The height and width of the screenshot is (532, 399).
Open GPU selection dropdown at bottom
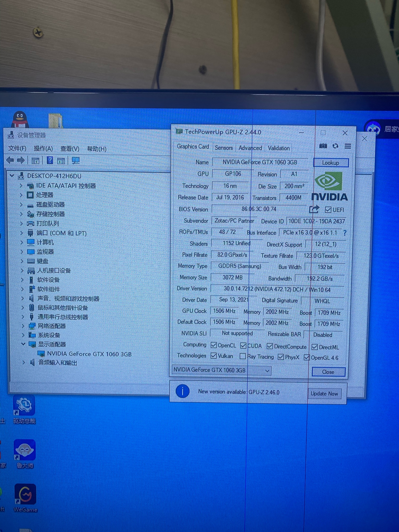click(x=222, y=370)
